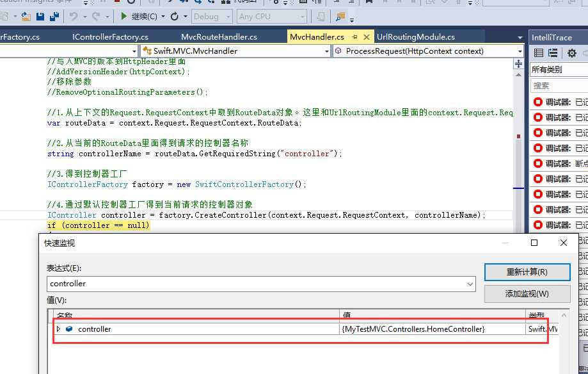Maximize the Quick Watch dialog
The height and width of the screenshot is (374, 588).
(534, 243)
